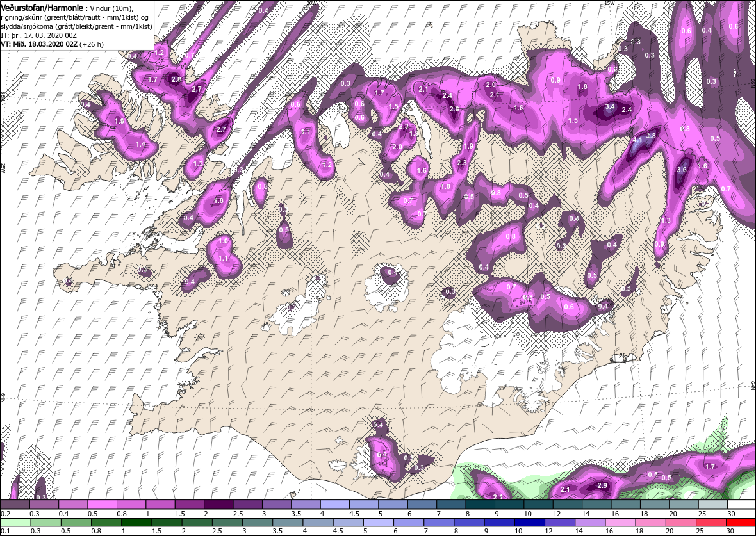Viewport: 756px width, 536px height.
Task: Click the 'slydda/snjókoma' legend description line
Action: tap(77, 26)
